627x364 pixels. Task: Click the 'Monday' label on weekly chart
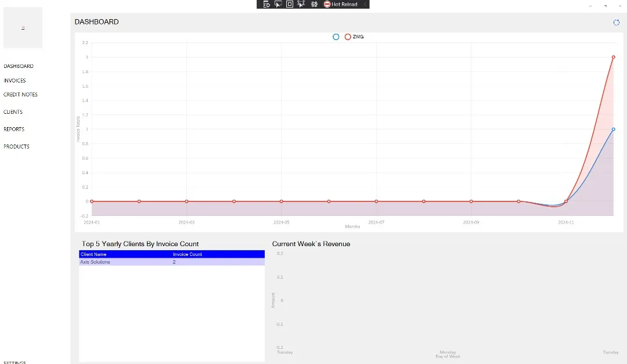[x=448, y=352]
